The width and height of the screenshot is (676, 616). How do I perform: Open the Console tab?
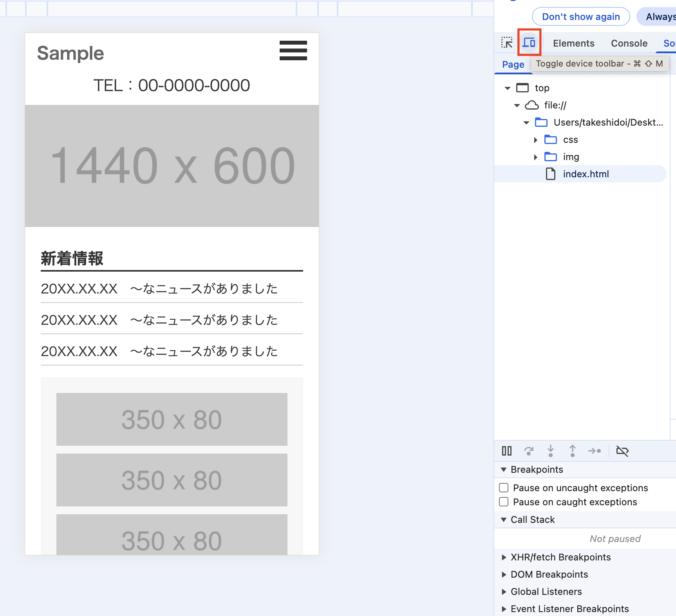[629, 43]
